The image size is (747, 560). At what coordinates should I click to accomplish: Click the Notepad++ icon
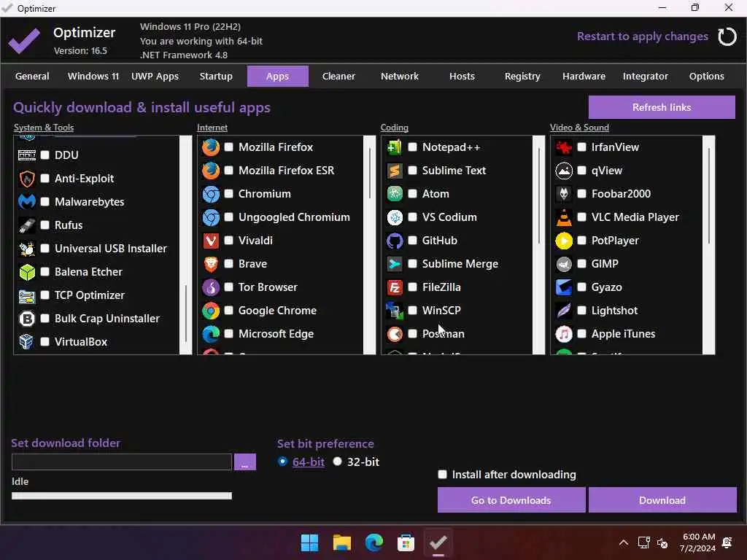click(395, 147)
